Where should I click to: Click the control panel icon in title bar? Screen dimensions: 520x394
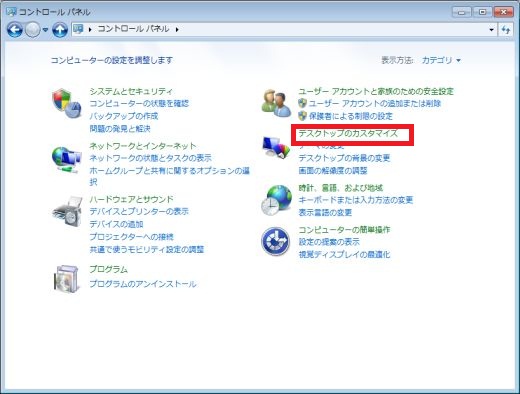click(11, 12)
